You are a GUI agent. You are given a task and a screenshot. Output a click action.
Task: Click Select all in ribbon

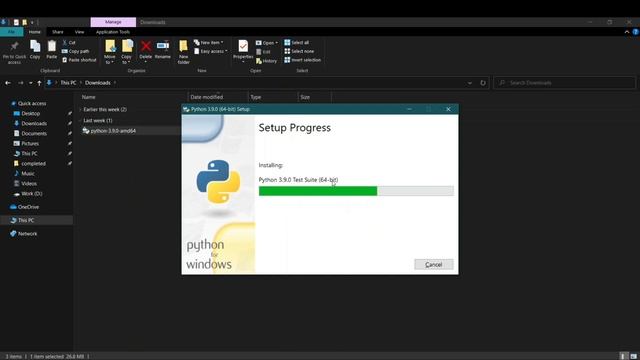click(x=297, y=42)
